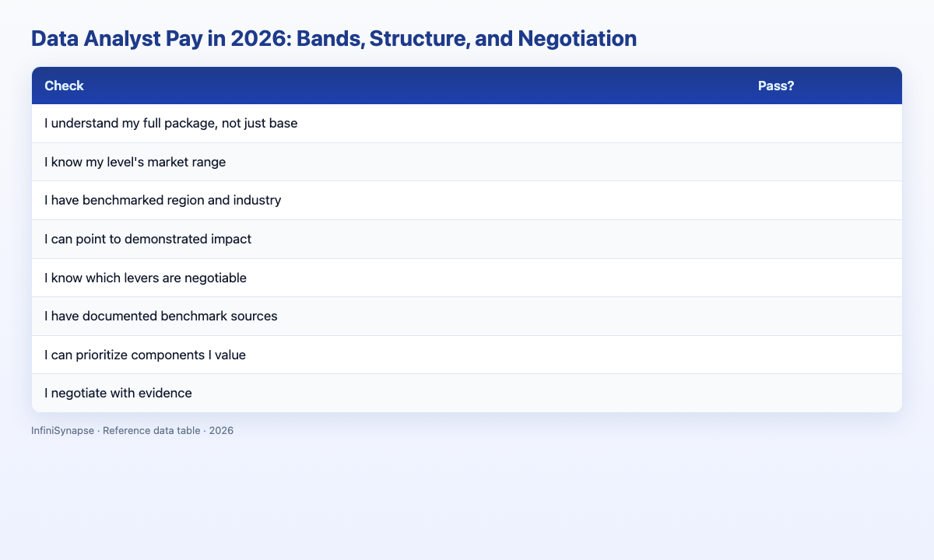934x560 pixels.
Task: Click Pass? cell for 'full package' row
Action: pyautogui.click(x=823, y=124)
